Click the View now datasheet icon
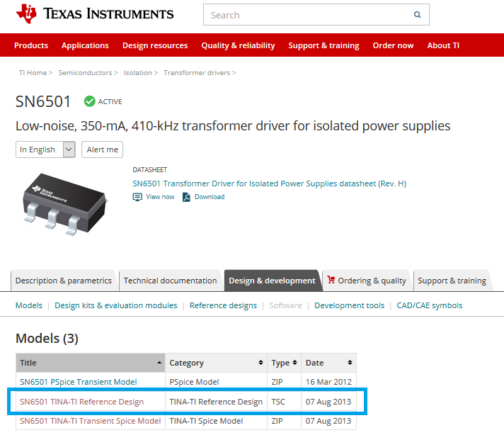This screenshot has width=504, height=435. pyautogui.click(x=137, y=197)
